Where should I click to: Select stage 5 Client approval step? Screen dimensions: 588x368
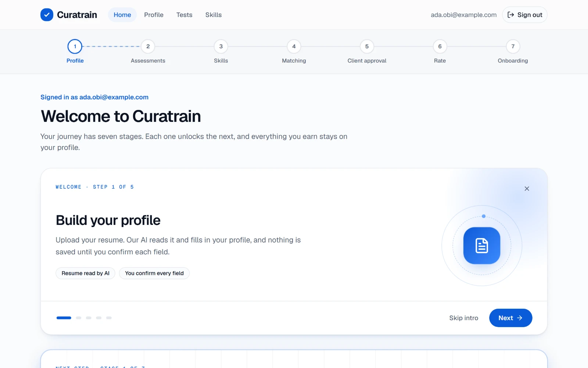tap(367, 52)
